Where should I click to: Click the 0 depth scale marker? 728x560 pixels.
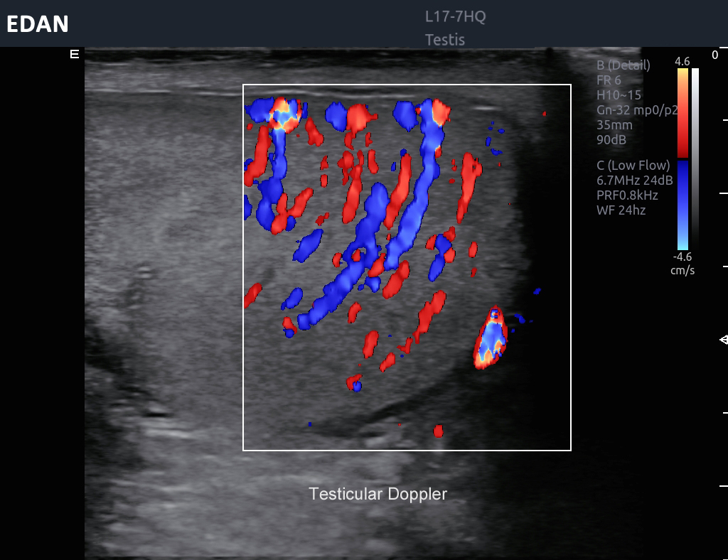[x=714, y=55]
